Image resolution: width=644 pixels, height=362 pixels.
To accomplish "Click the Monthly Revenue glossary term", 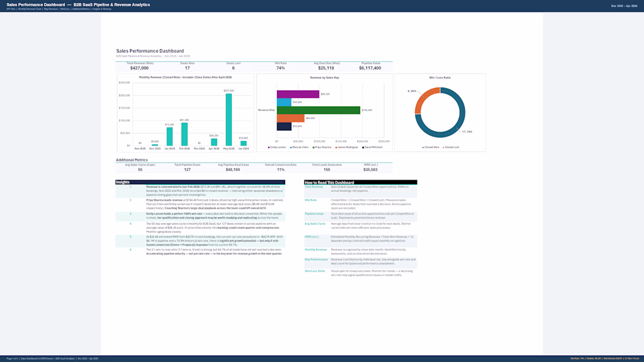I will click(x=316, y=250).
